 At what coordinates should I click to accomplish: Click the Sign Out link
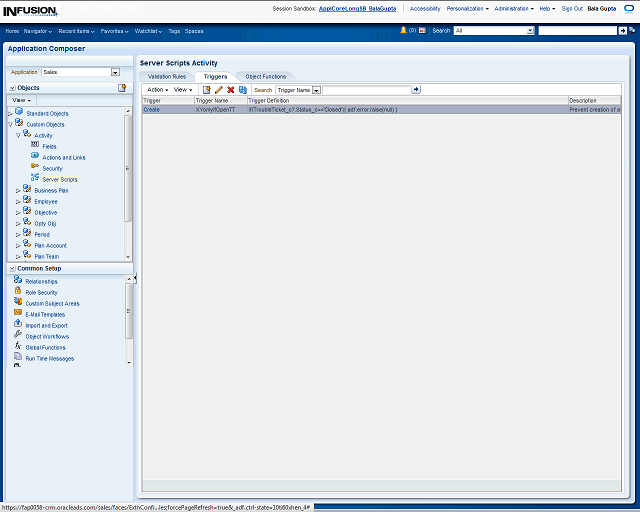[x=572, y=9]
